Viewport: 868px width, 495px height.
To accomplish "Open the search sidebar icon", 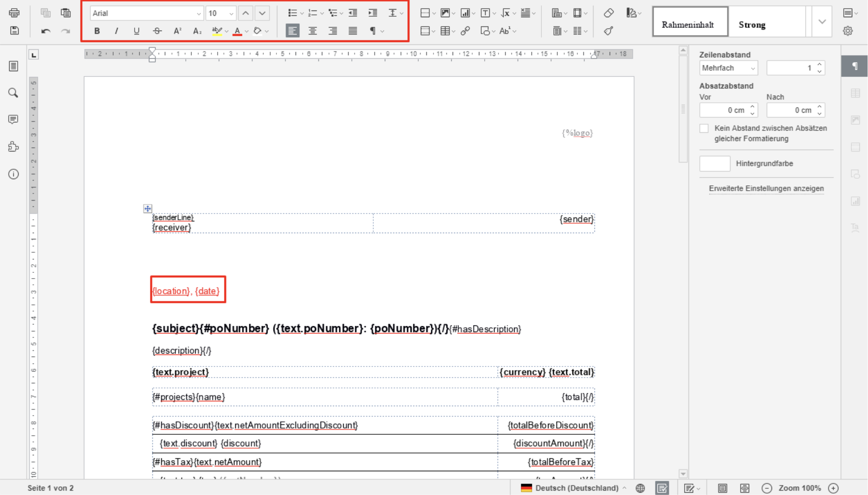I will [x=13, y=93].
